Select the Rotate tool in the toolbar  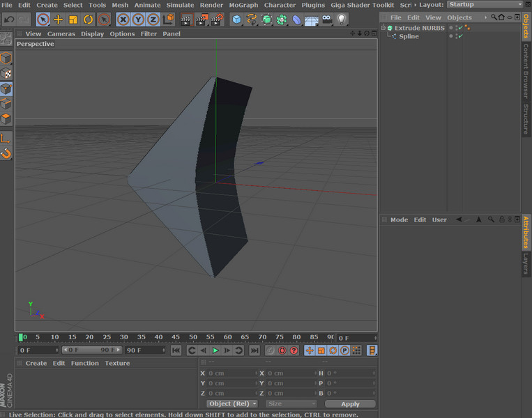click(x=89, y=20)
